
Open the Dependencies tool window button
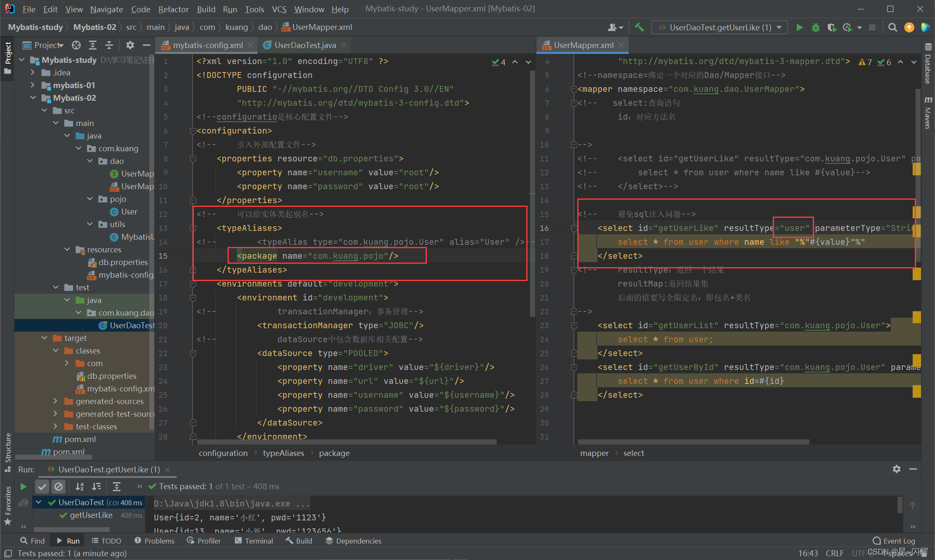click(353, 541)
